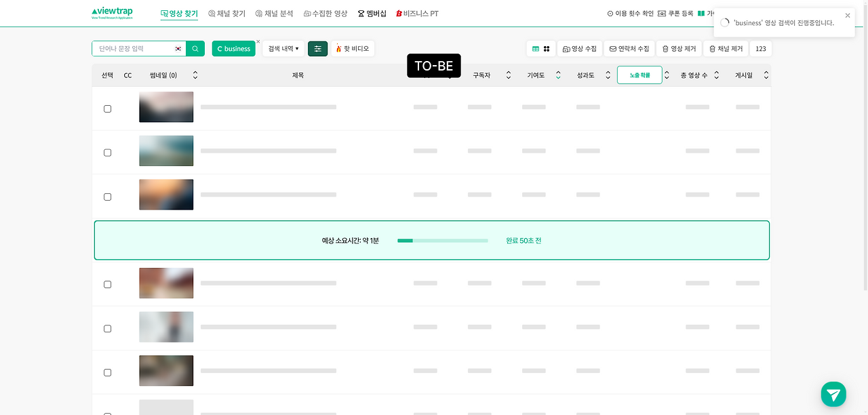Sort by 노출 확률 column arrows
The width and height of the screenshot is (868, 415).
coord(667,75)
